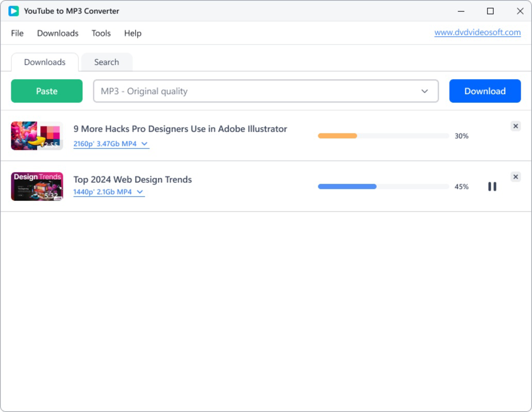532x412 pixels.
Task: Click the YouTube to MP3 Converter app logo
Action: [x=13, y=11]
